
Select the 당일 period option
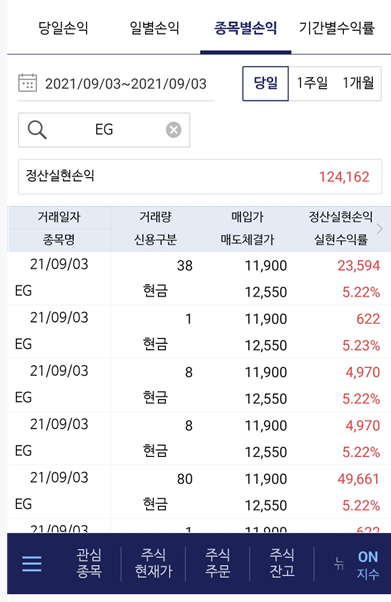point(265,83)
